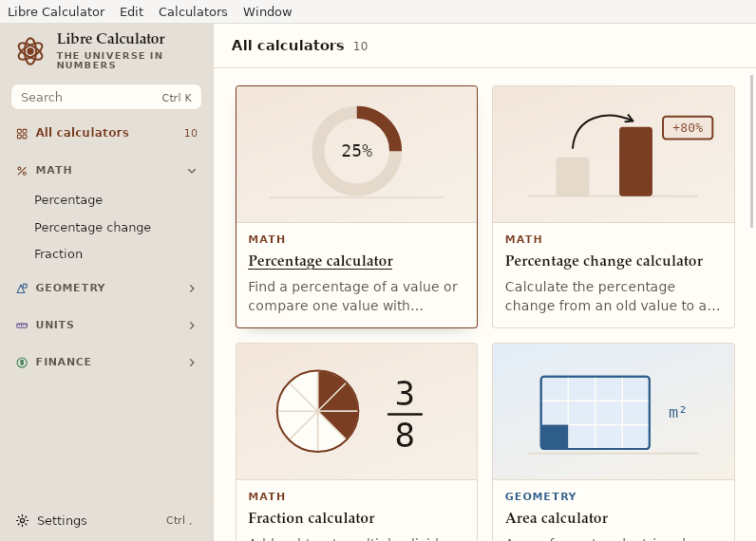Open Settings from the sidebar

click(106, 521)
